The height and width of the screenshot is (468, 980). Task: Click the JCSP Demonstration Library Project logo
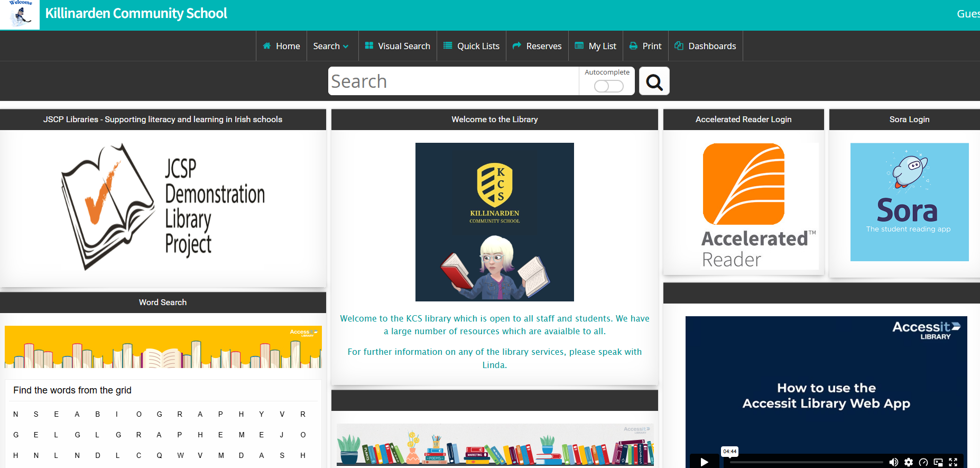tap(163, 206)
